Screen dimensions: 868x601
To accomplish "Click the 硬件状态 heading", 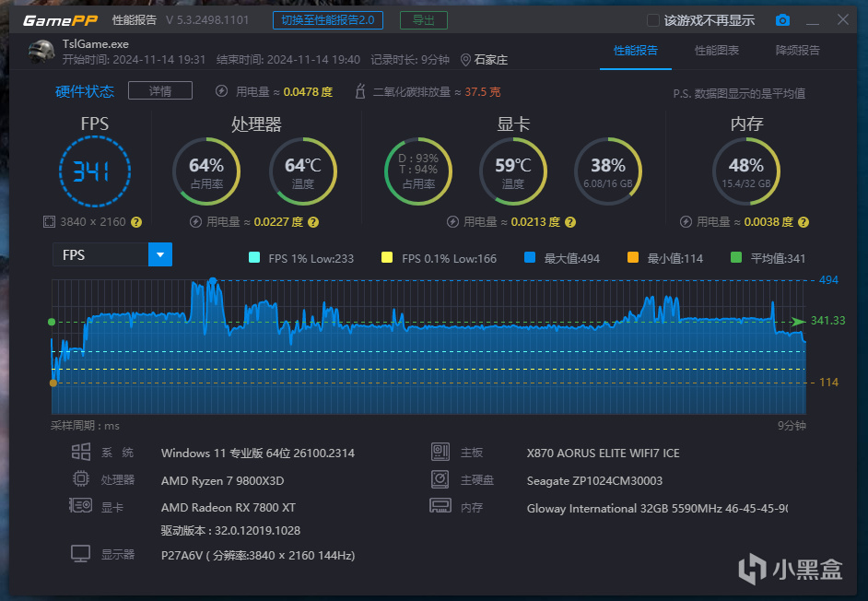I will click(x=85, y=91).
